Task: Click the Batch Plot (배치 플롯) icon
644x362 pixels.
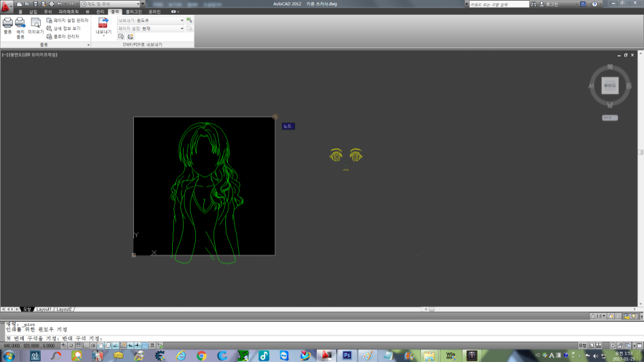Action: point(20,23)
